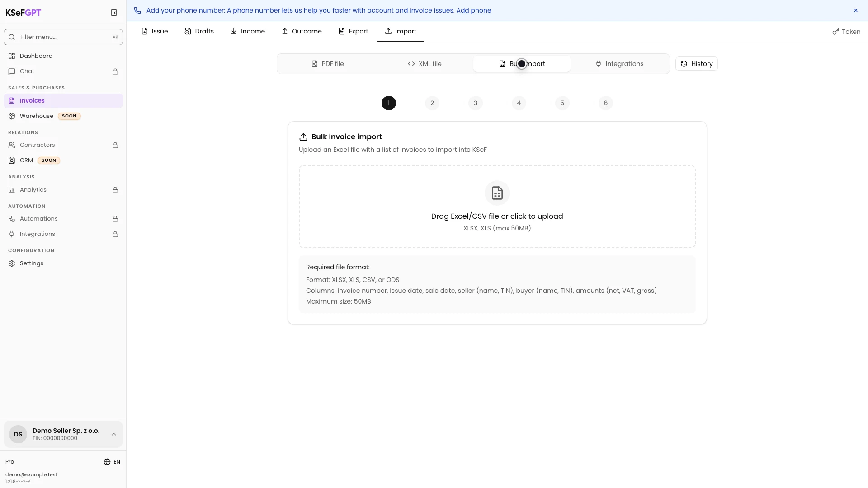Jump to step 4 in the stepper

coord(519,103)
